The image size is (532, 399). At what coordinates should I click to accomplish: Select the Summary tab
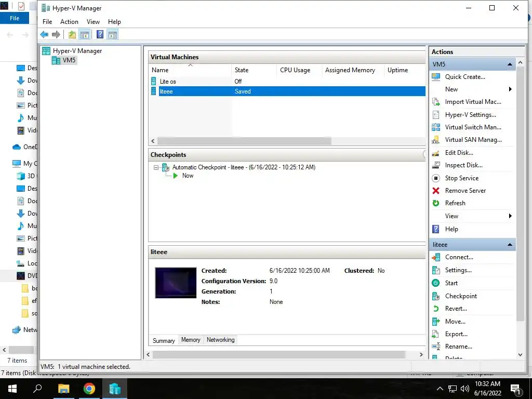(164, 341)
